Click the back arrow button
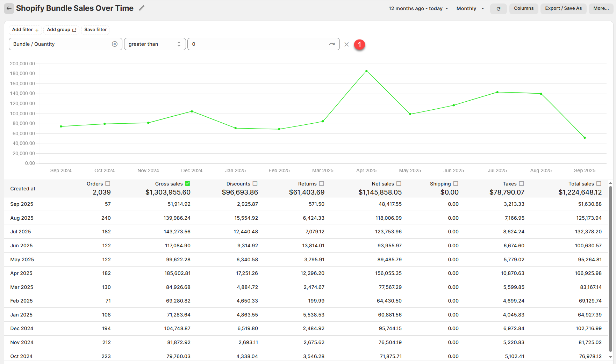The image size is (616, 364). [x=9, y=8]
